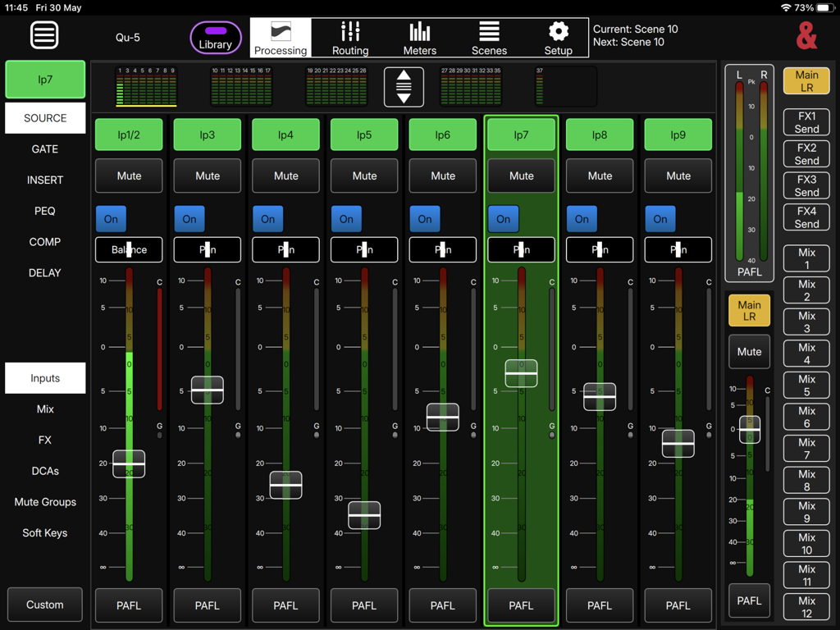Viewport: 840px width, 630px height.
Task: Mute the Ip7 channel
Action: click(x=521, y=176)
